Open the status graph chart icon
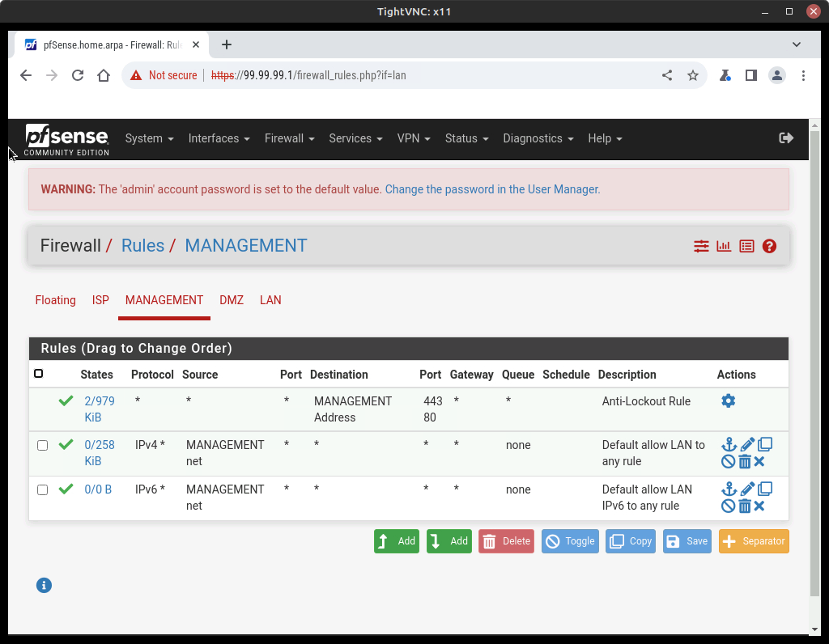 [x=724, y=246]
